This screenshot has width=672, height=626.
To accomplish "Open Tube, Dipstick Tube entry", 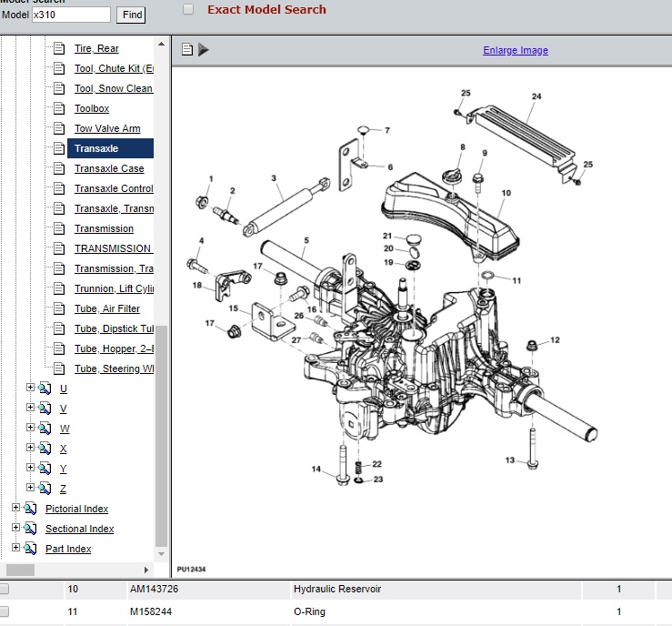I will click(114, 328).
